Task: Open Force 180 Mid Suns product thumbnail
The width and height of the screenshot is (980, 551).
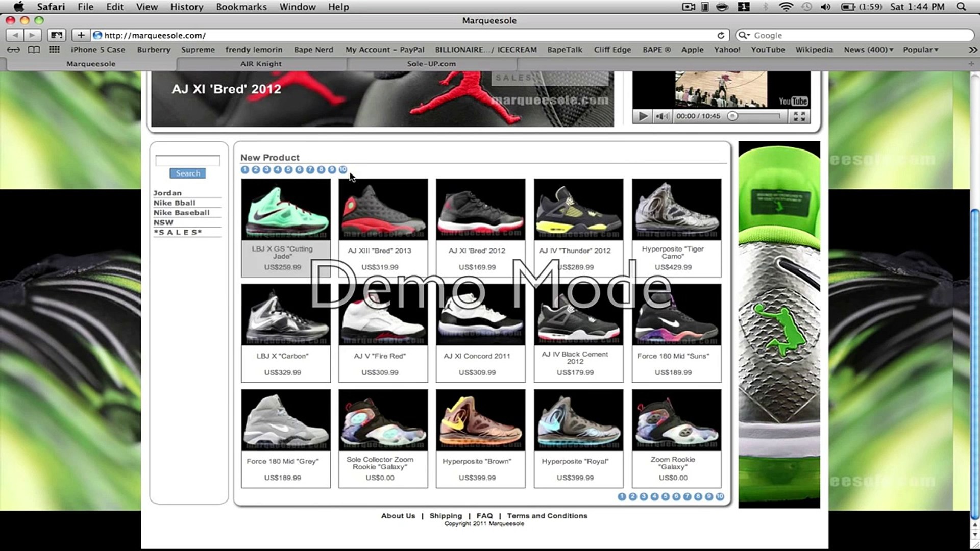Action: click(676, 315)
